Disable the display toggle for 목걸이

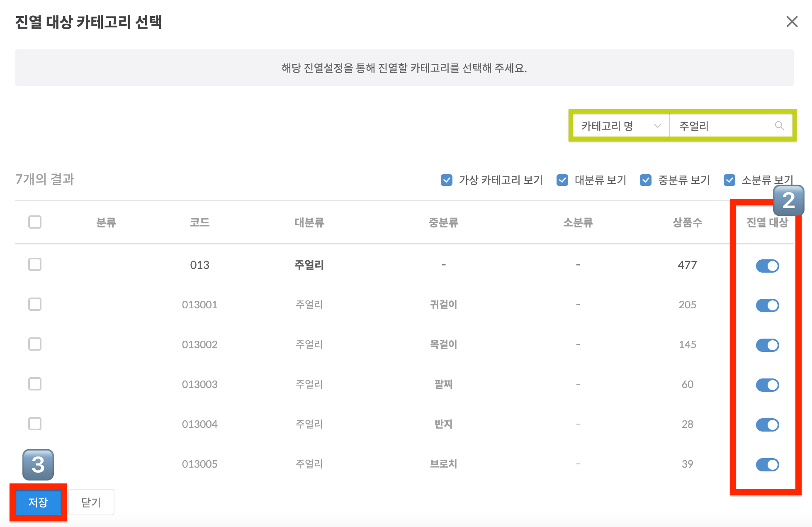767,345
